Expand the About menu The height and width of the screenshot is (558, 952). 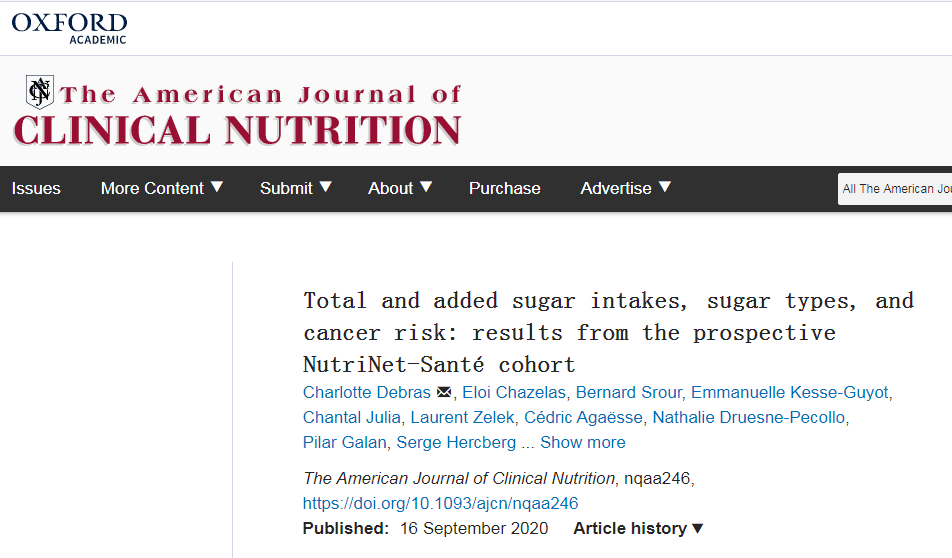[x=400, y=188]
